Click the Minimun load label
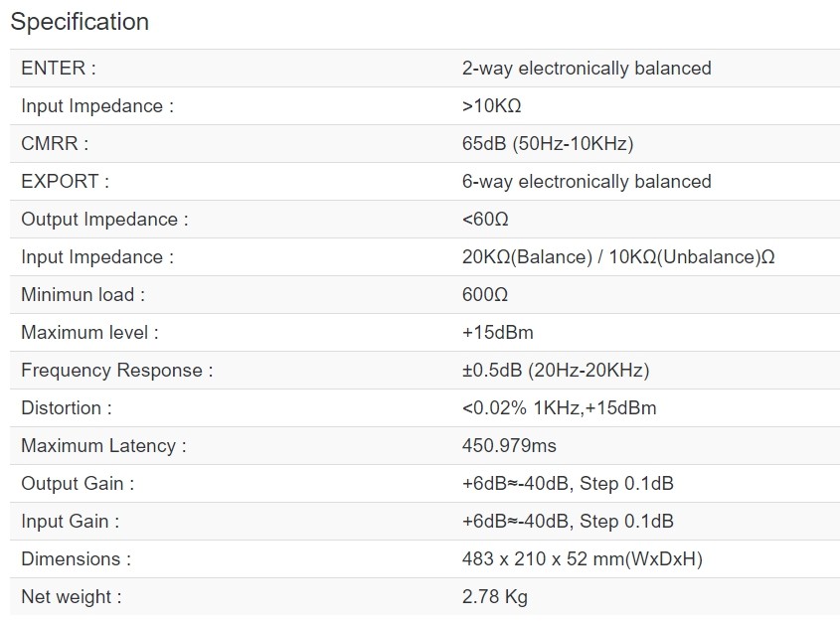The width and height of the screenshot is (840, 624). pyautogui.click(x=84, y=295)
